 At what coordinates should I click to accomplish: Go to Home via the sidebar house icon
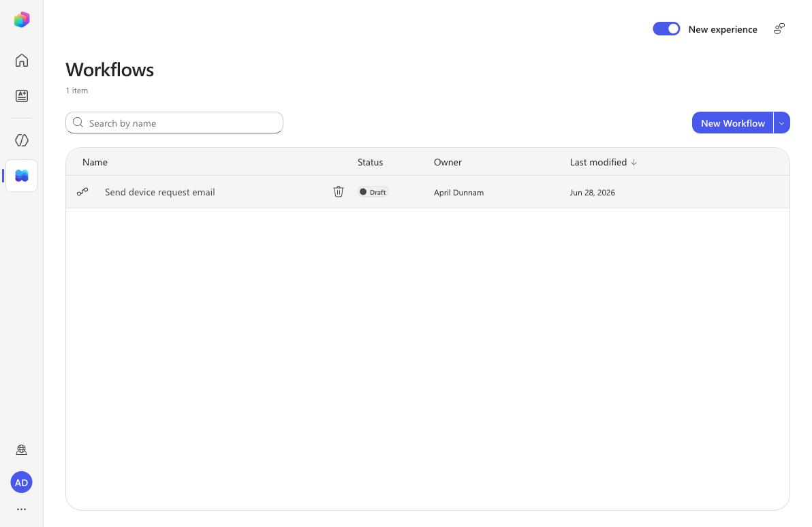coord(22,61)
